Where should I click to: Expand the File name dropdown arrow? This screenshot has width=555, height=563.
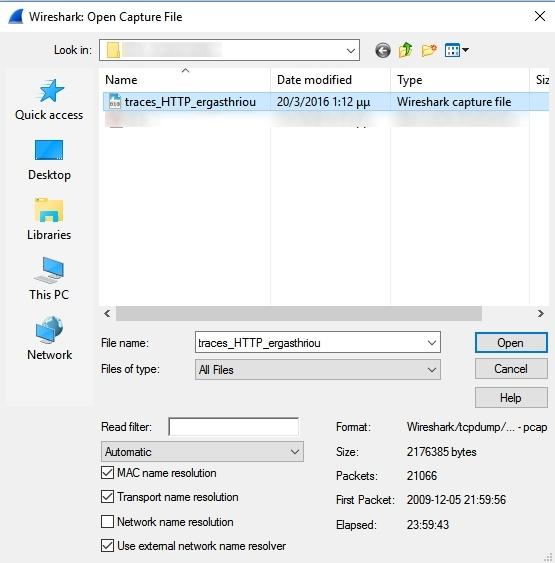point(432,343)
